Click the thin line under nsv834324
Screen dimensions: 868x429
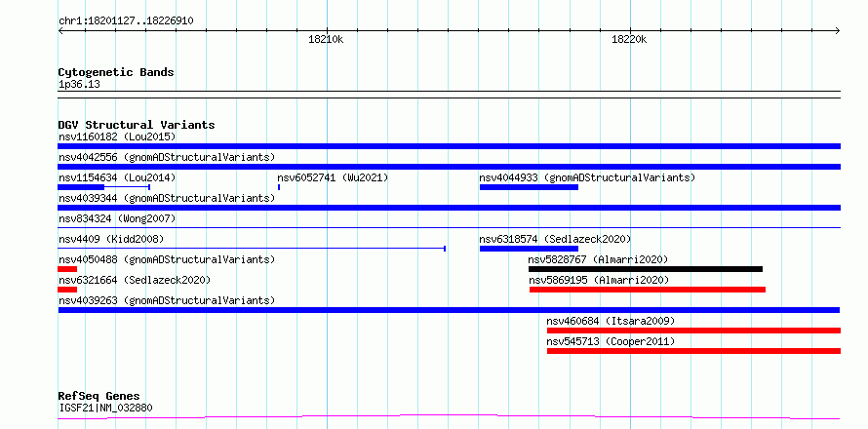(449, 227)
